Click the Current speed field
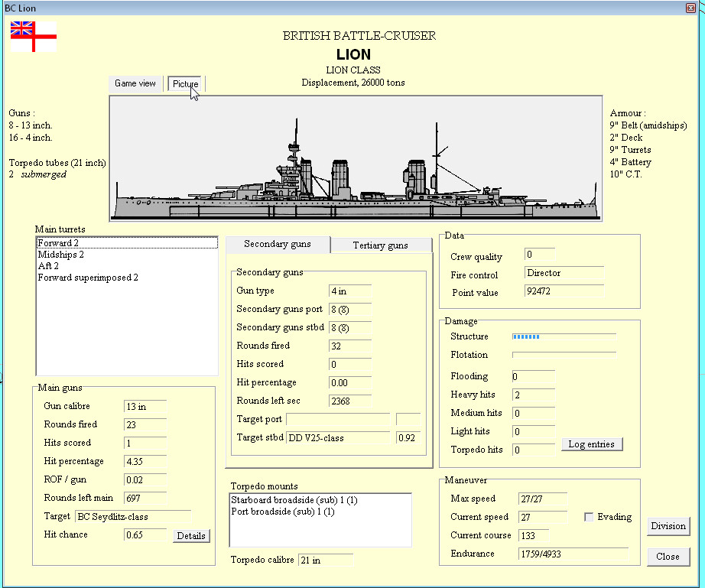 point(542,517)
